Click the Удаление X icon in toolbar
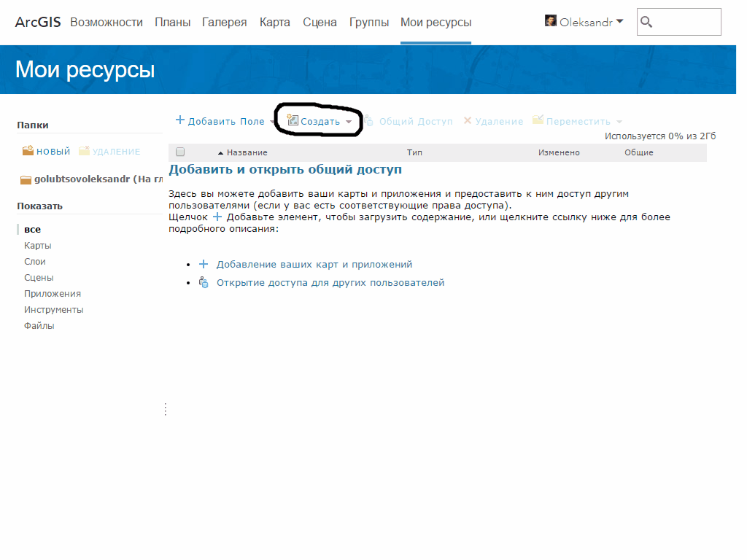 [x=468, y=121]
